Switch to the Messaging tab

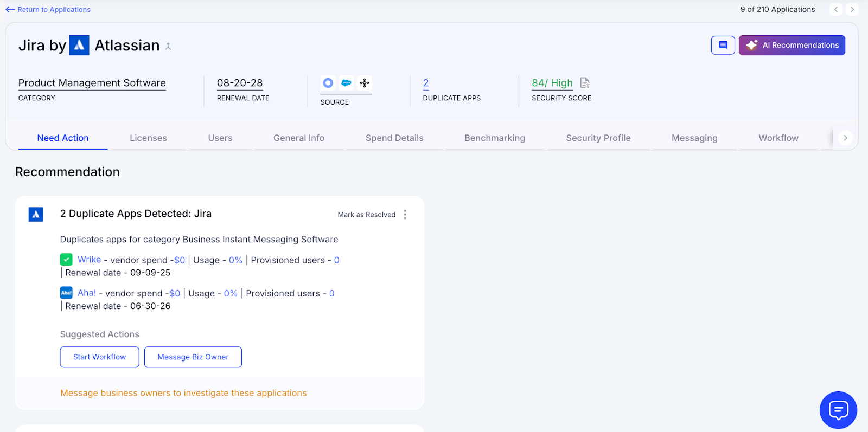(x=694, y=138)
